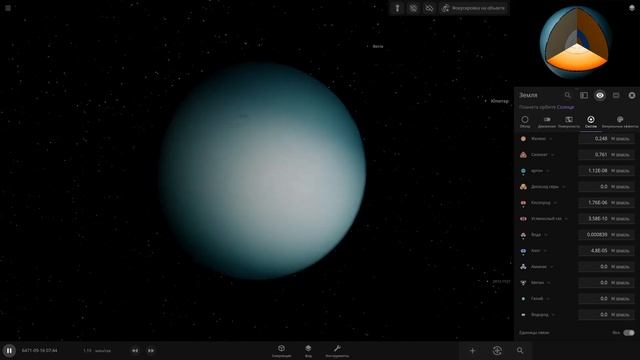Expand the Oxygen row dropdown arrow

(x=555, y=202)
